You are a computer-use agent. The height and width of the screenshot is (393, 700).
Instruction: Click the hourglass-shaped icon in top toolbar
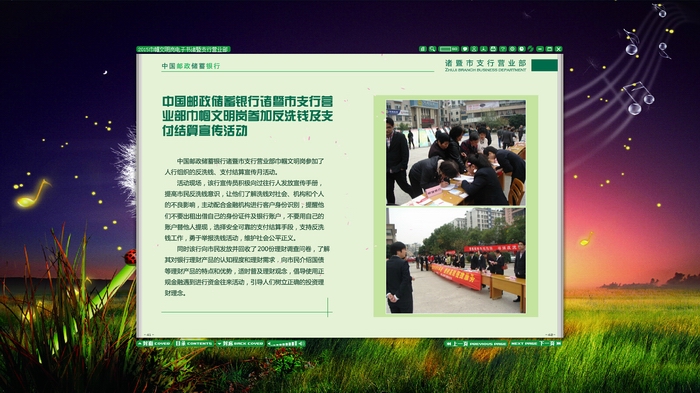474,49
